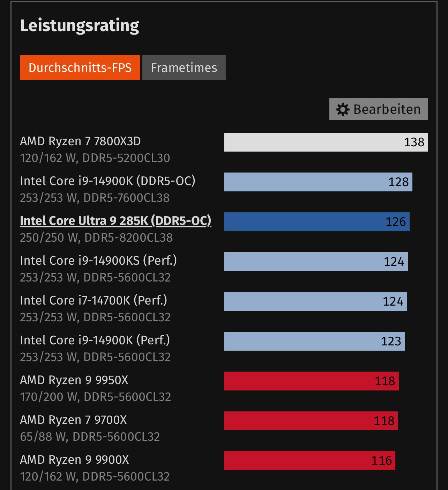Click the 124 bar of i7-14700K (Perf.)
The height and width of the screenshot is (490, 448).
pos(315,301)
